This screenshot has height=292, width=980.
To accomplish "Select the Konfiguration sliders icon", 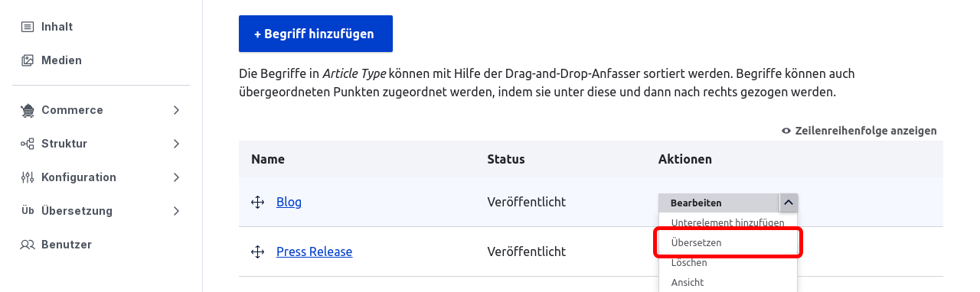I will [28, 177].
